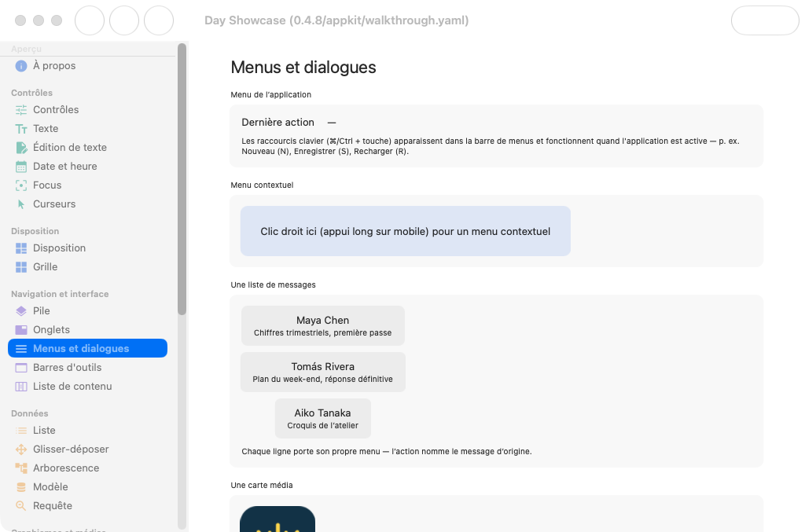
Task: Click the Date et heure calendar icon
Action: point(21,167)
